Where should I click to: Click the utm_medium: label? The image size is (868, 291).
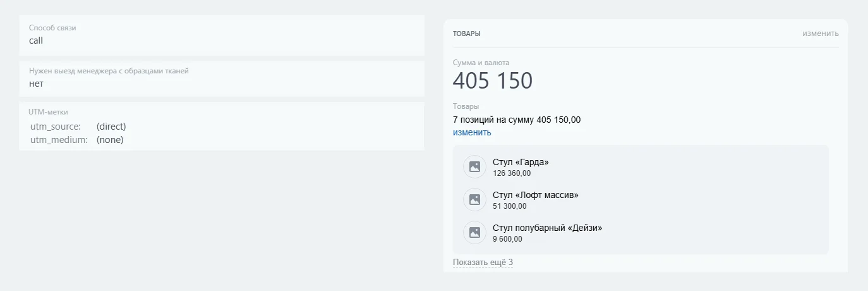point(59,140)
